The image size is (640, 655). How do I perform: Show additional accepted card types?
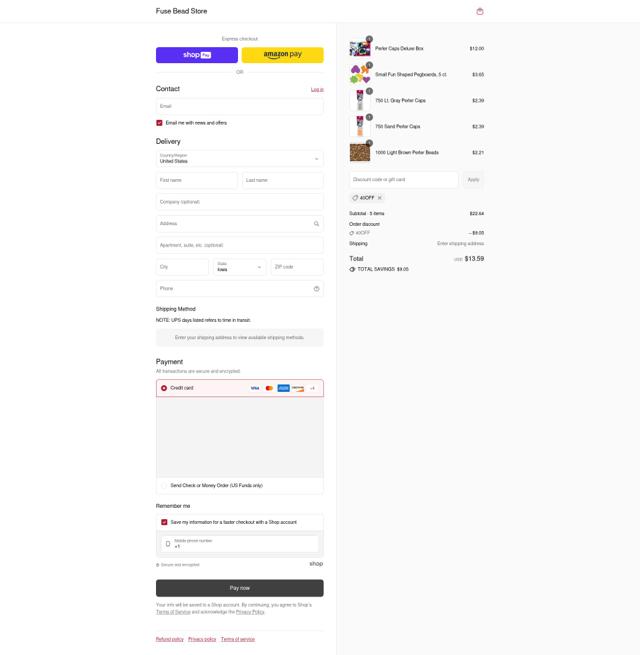click(x=312, y=388)
